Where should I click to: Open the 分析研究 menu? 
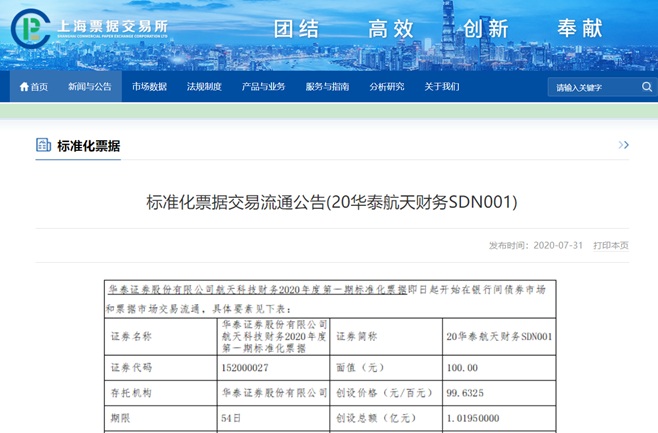[386, 86]
